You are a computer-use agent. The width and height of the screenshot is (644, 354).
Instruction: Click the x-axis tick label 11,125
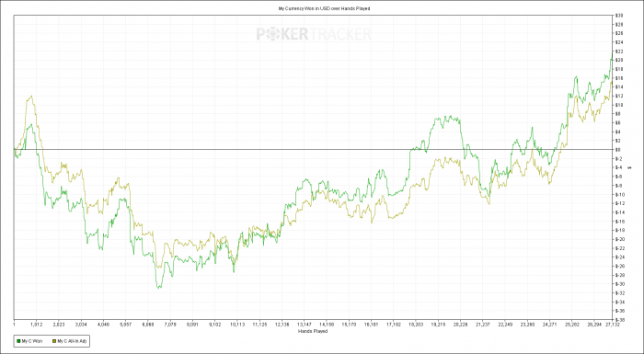tap(259, 324)
